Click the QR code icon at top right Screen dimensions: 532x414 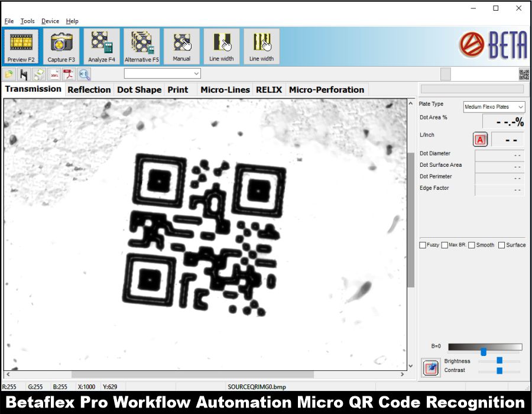pyautogui.click(x=524, y=74)
